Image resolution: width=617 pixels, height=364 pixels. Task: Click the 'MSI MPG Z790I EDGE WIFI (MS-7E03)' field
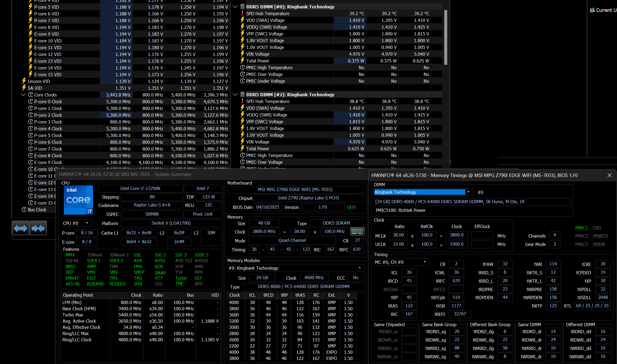coord(295,189)
